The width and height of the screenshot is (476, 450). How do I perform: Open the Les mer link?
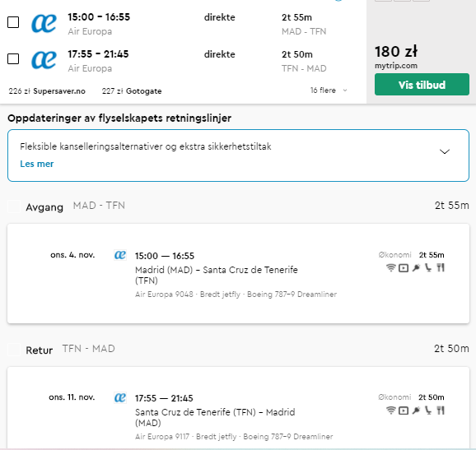[x=37, y=164]
